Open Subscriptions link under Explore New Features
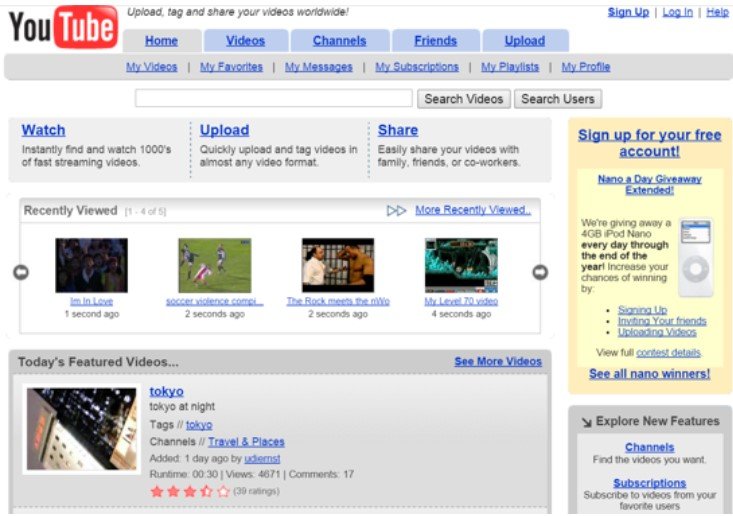Viewport: 733px width, 516px height. tap(650, 483)
